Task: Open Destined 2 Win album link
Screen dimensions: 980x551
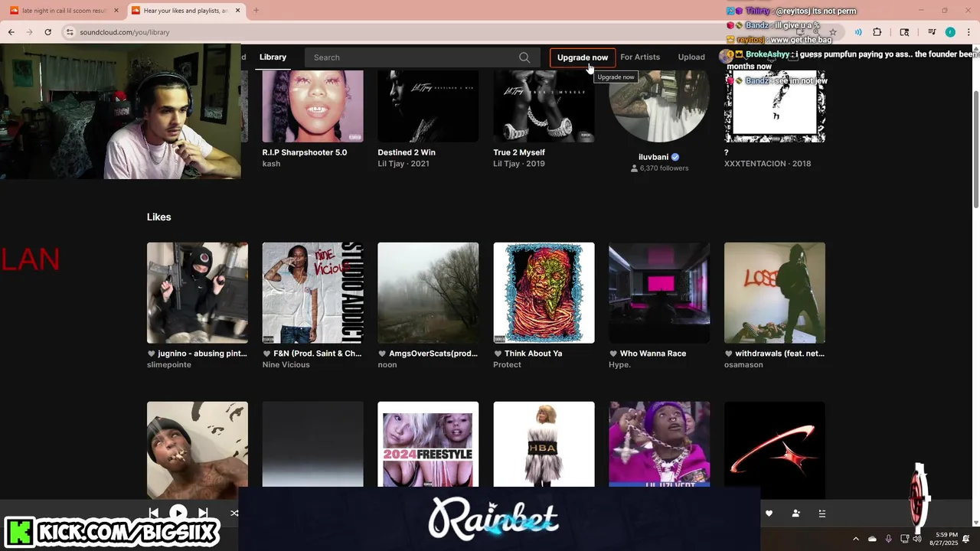Action: pos(407,152)
